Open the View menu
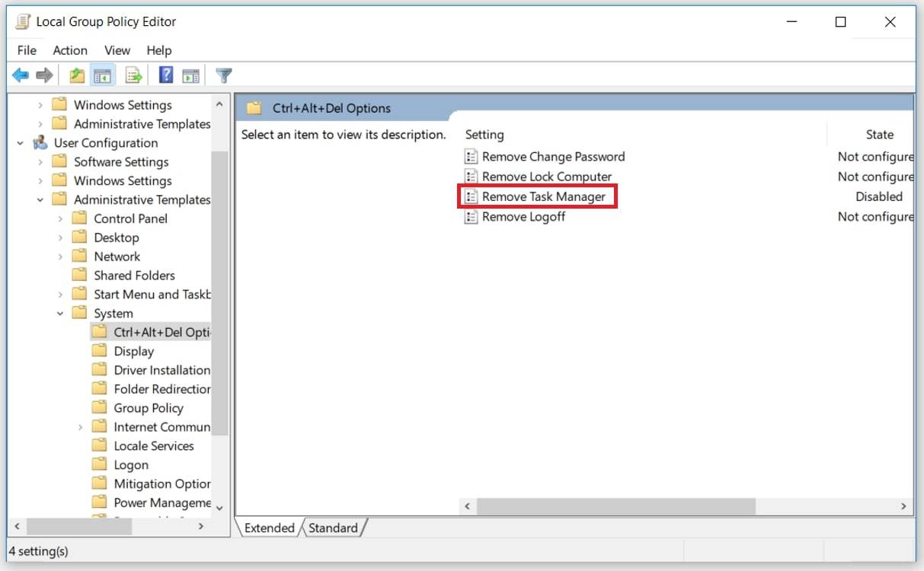Screen dimensions: 924x571 117,50
